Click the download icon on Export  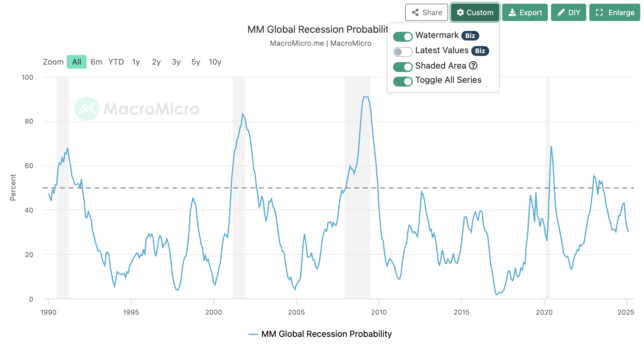click(512, 12)
